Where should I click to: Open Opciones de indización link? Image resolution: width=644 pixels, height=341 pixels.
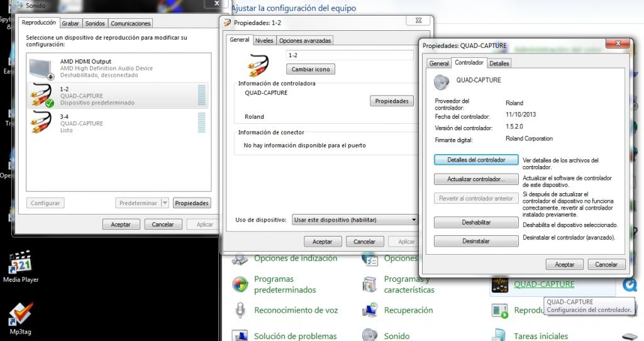click(296, 259)
